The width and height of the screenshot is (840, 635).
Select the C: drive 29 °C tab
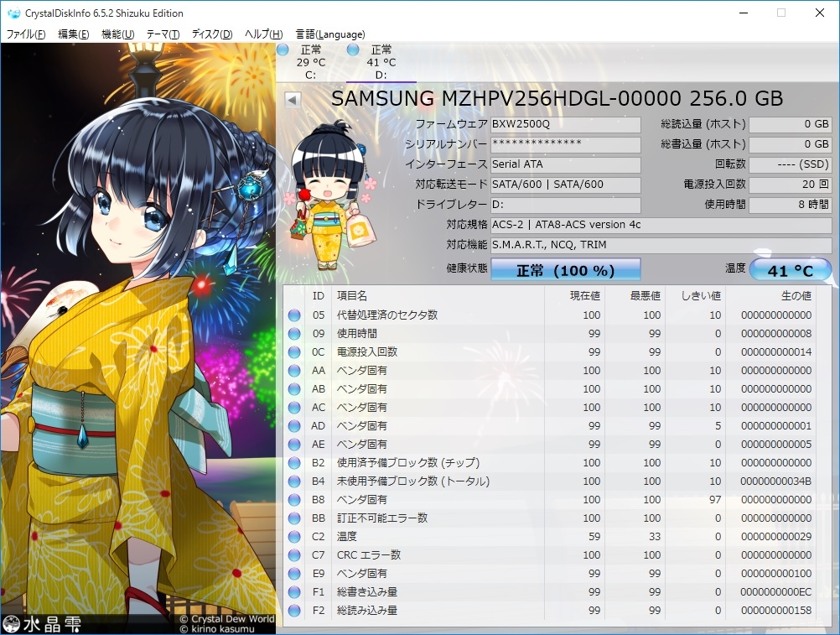(x=311, y=62)
